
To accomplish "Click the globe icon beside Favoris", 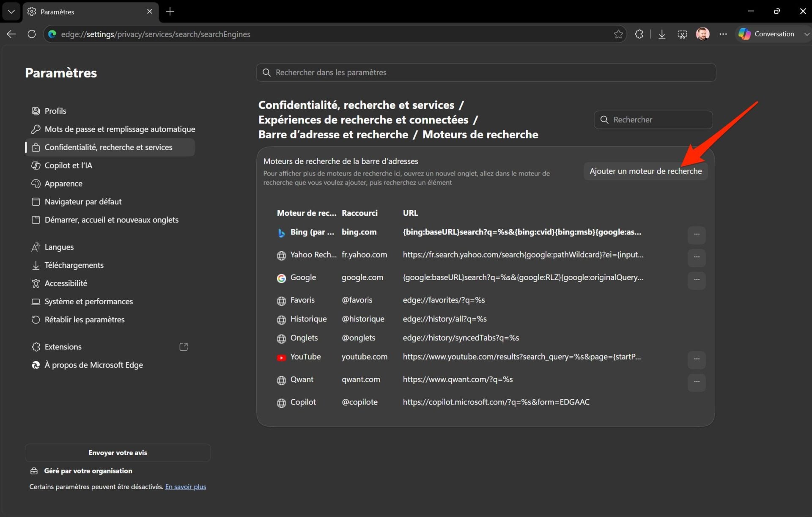I will (x=281, y=301).
